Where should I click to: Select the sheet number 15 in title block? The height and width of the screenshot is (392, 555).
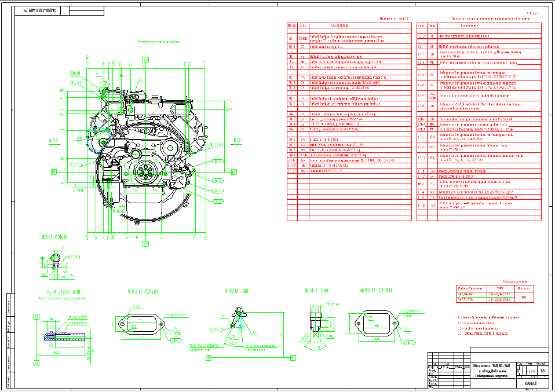pyautogui.click(x=542, y=371)
